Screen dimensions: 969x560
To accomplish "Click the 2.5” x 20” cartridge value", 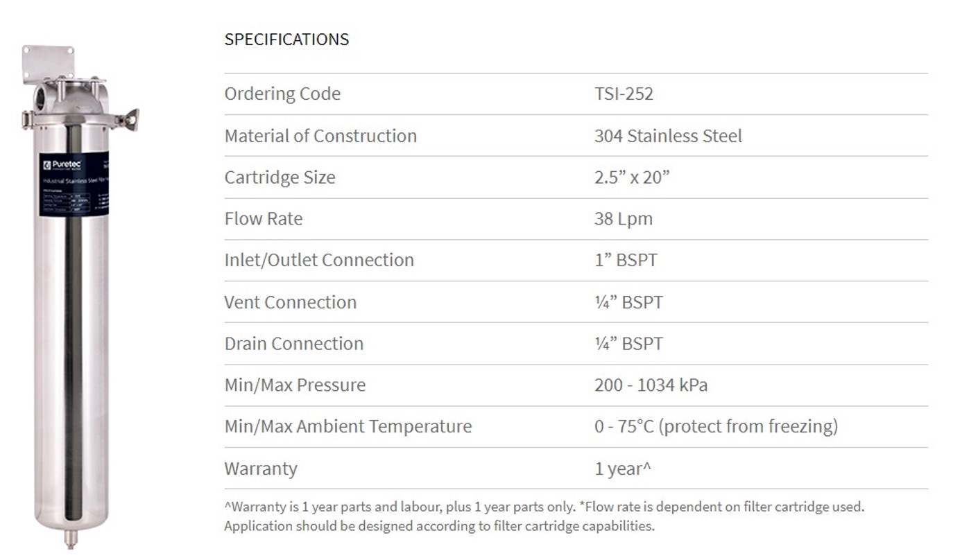I will [632, 177].
